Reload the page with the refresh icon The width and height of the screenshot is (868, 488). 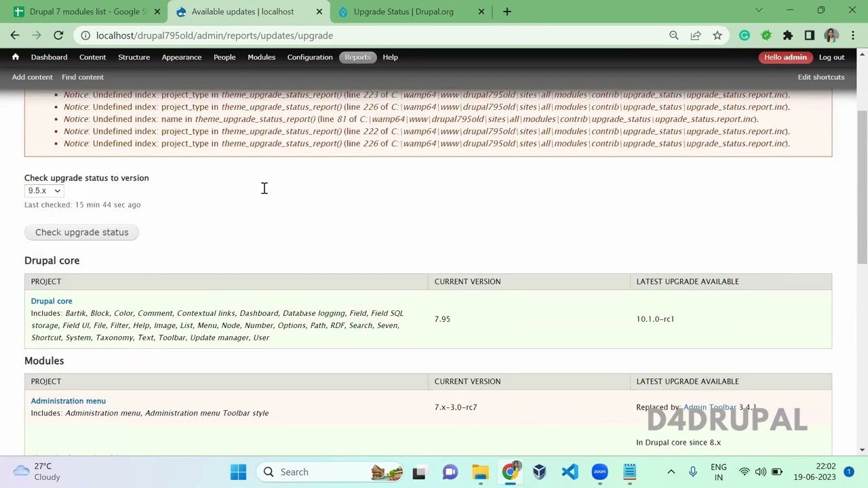pyautogui.click(x=58, y=35)
